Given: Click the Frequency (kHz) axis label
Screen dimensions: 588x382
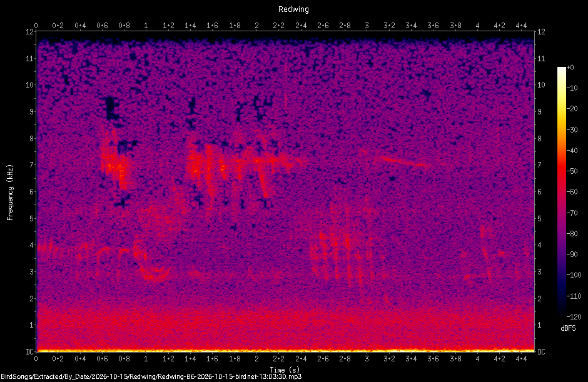Looking at the screenshot, I should 10,193.
